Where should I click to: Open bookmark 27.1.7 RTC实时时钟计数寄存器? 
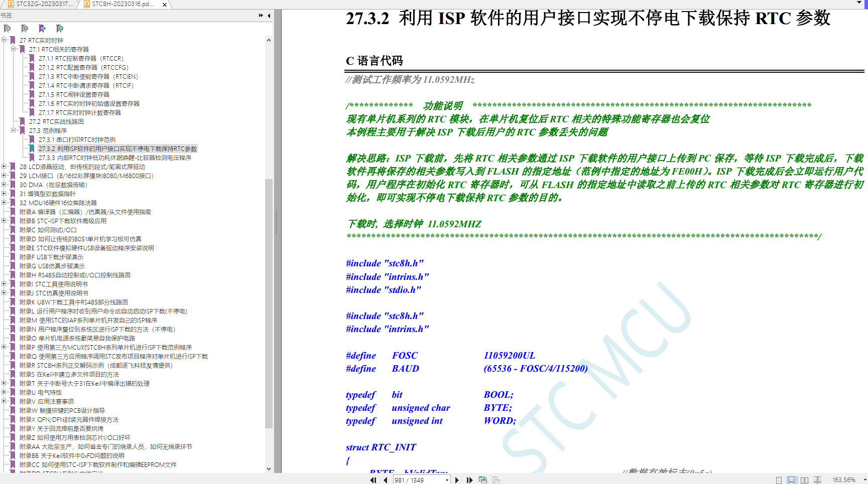pyautogui.click(x=80, y=112)
